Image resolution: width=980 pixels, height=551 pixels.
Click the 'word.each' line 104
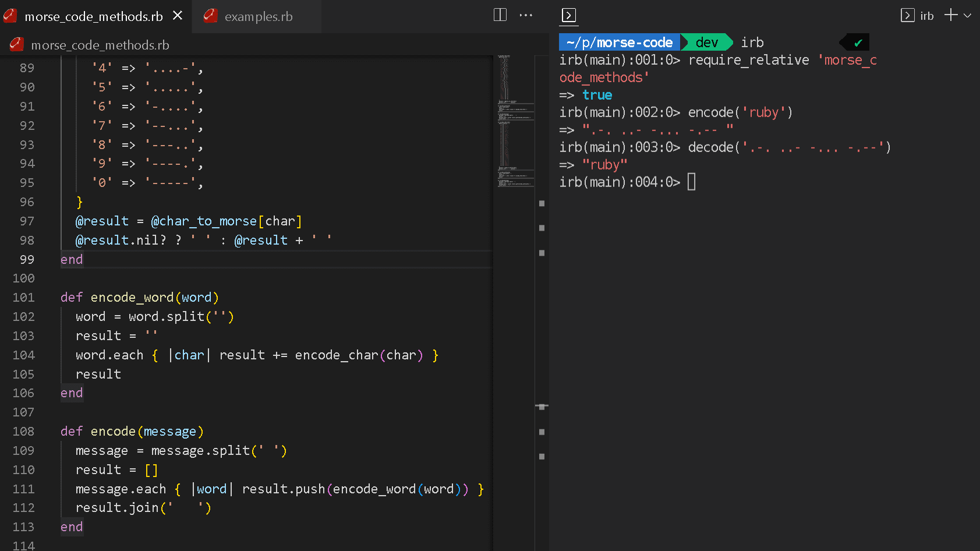[257, 355]
